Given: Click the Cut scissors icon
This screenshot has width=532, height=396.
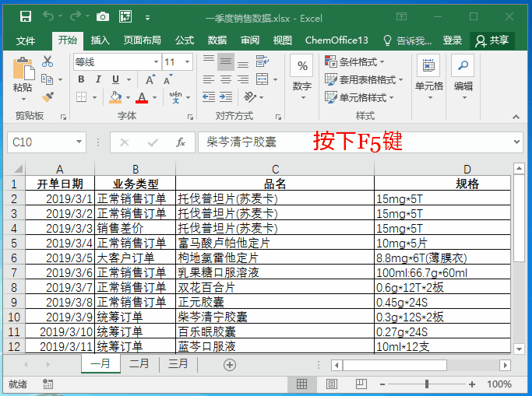Looking at the screenshot, I should [x=48, y=61].
